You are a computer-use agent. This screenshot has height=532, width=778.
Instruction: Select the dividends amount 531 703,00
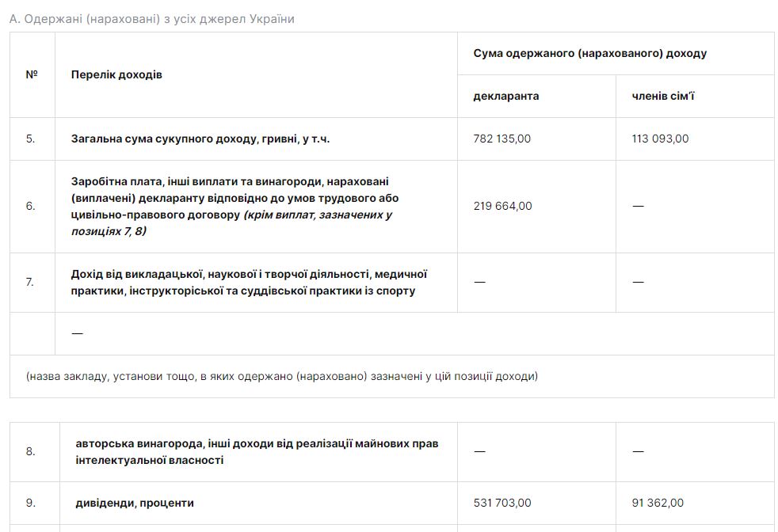pyautogui.click(x=502, y=503)
